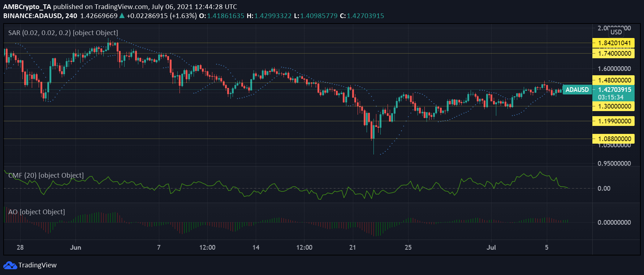This screenshot has width=644, height=275.
Task: Click the close price value 1.42703915
Action: pyautogui.click(x=366, y=16)
